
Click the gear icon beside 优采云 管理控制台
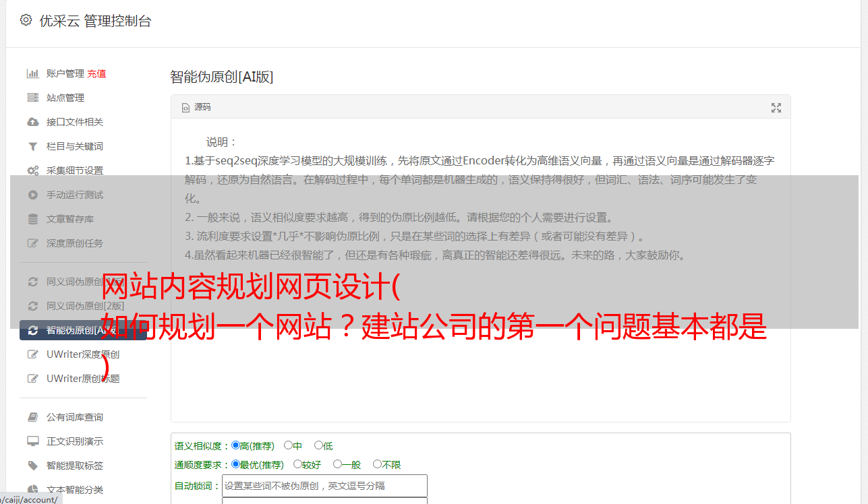(26, 20)
